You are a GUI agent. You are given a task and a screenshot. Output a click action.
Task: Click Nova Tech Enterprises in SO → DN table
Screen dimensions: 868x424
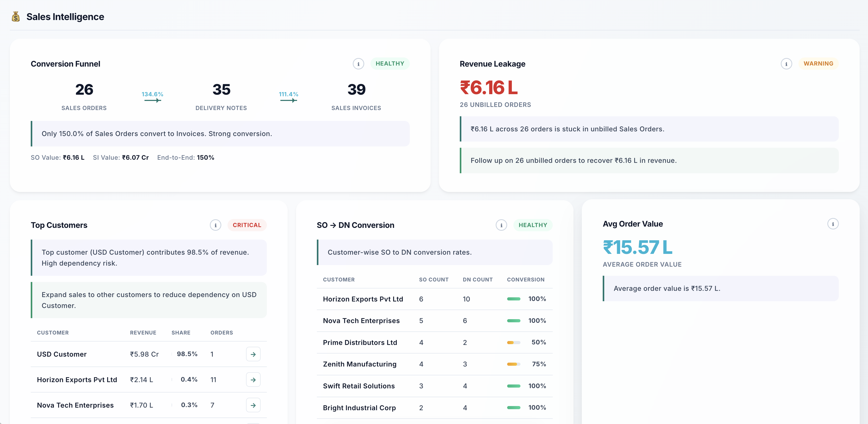361,321
